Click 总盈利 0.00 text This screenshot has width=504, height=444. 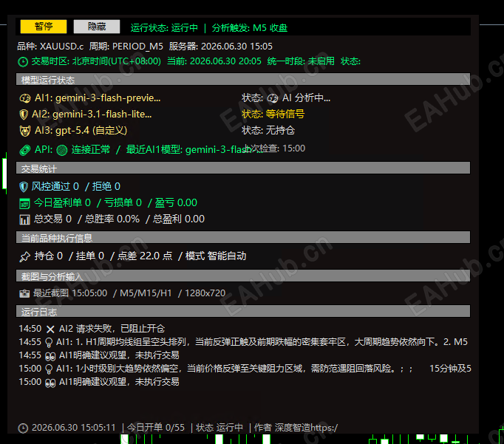pos(178,219)
